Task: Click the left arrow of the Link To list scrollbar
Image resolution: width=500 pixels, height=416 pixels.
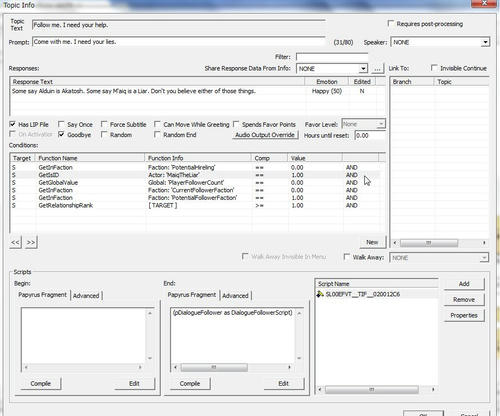Action: [395, 243]
